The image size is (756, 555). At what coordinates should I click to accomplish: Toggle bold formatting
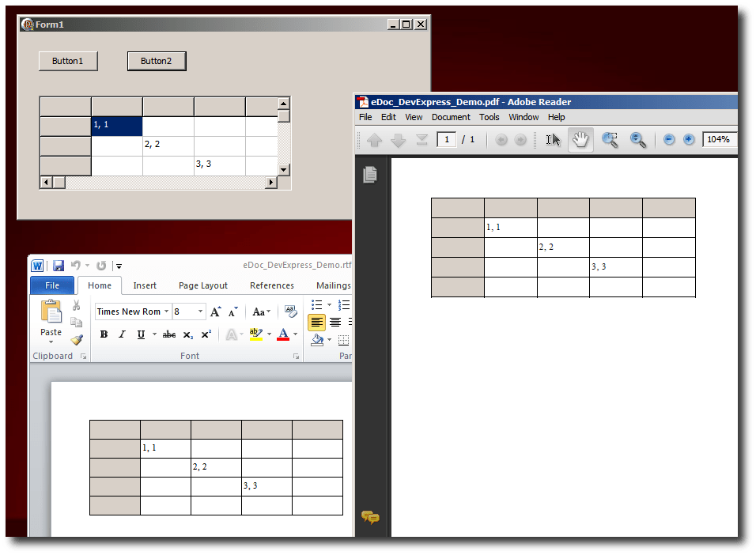point(103,334)
